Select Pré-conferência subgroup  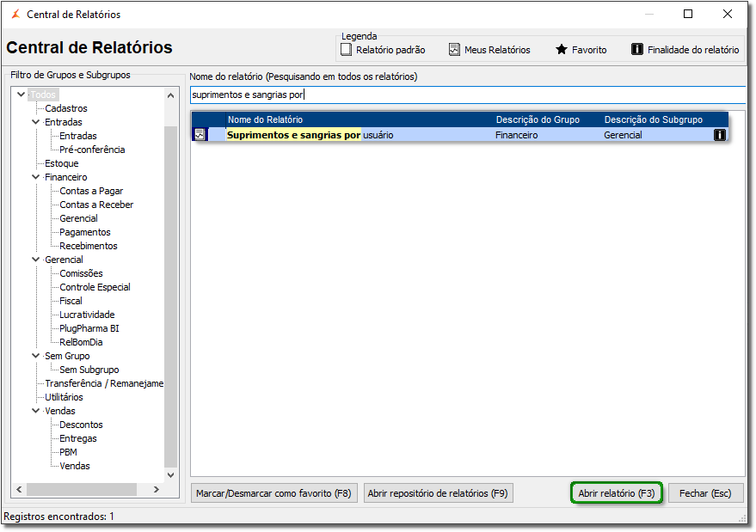click(x=92, y=150)
